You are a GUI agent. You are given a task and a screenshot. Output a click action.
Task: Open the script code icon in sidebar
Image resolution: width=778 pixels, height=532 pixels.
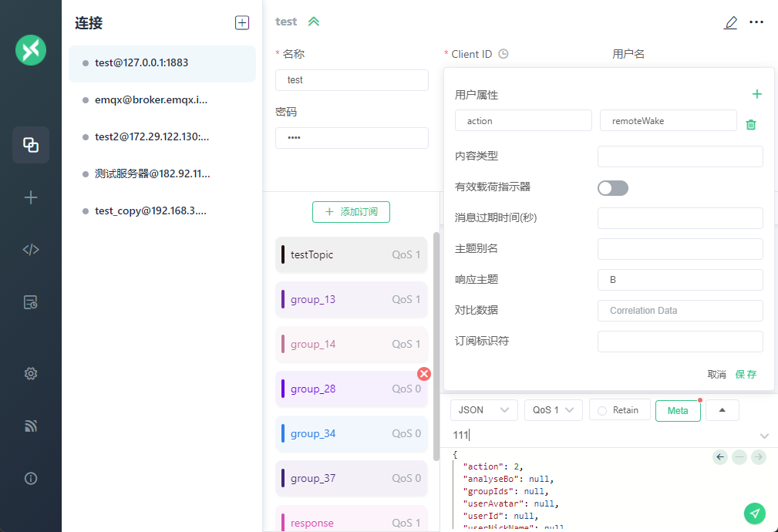tap(31, 249)
